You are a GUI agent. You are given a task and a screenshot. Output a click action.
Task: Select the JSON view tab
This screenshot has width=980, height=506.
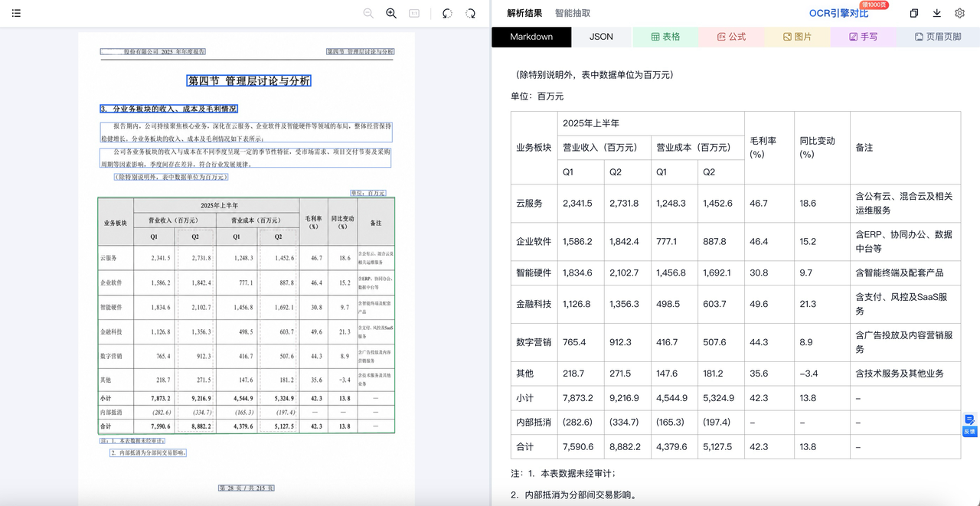(x=601, y=37)
